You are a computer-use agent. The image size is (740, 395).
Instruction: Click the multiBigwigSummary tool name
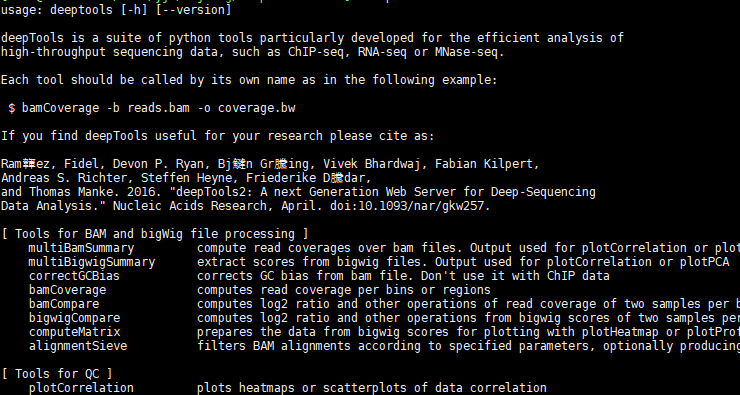92,262
